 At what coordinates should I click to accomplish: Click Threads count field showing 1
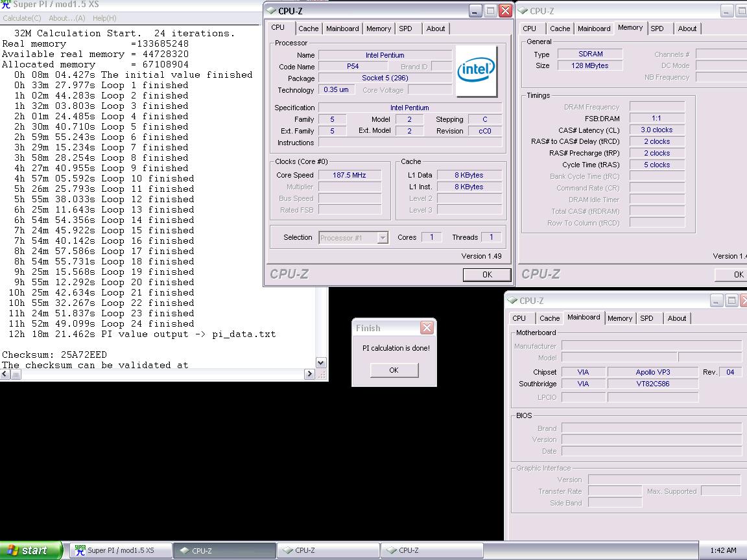click(x=491, y=237)
